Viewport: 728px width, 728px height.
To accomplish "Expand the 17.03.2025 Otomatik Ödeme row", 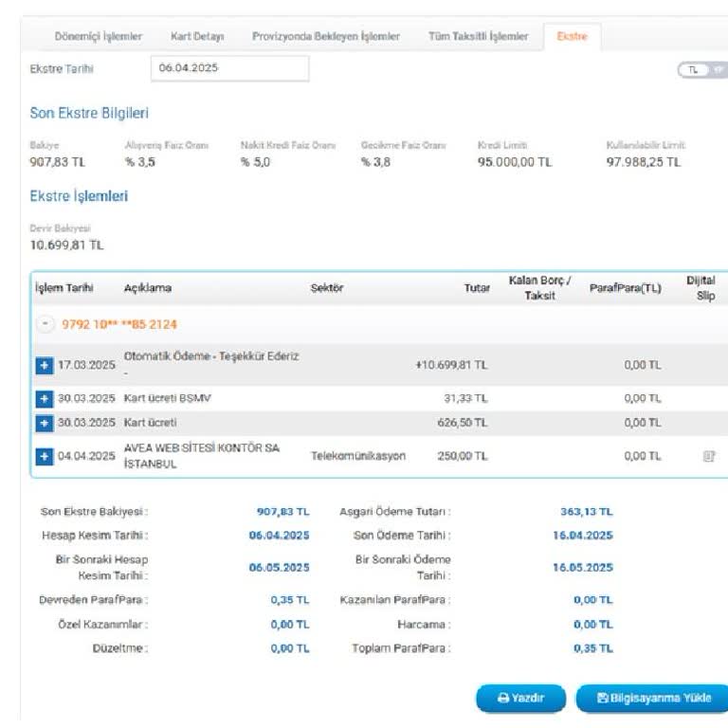I will (x=44, y=366).
